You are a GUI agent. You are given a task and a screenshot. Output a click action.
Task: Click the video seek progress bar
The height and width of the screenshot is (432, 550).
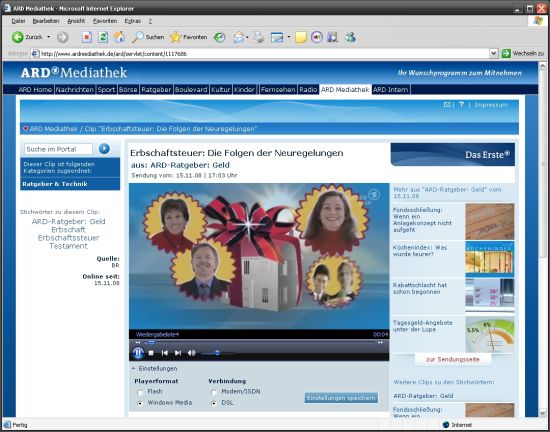point(260,343)
